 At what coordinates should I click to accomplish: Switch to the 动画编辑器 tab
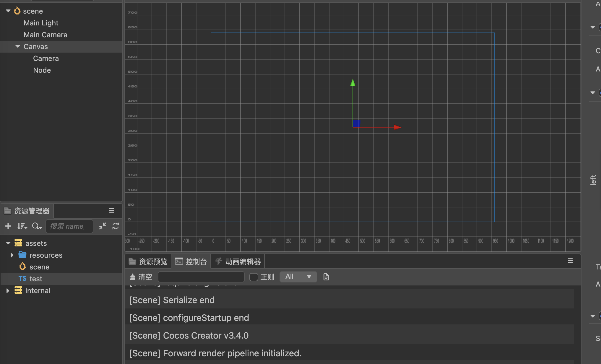tap(238, 261)
